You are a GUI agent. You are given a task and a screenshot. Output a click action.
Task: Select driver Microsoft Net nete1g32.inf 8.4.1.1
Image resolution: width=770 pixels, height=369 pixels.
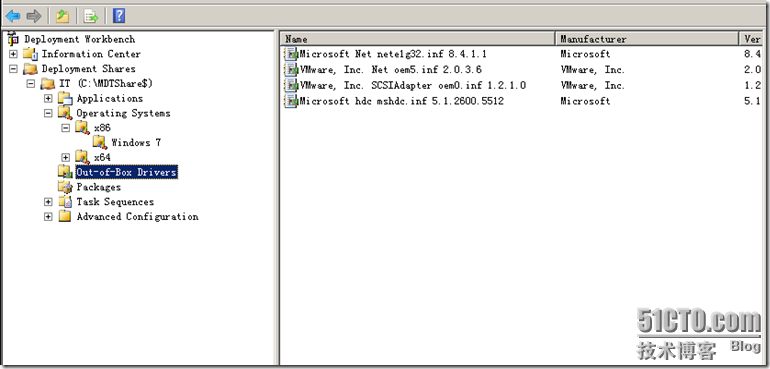[x=393, y=54]
